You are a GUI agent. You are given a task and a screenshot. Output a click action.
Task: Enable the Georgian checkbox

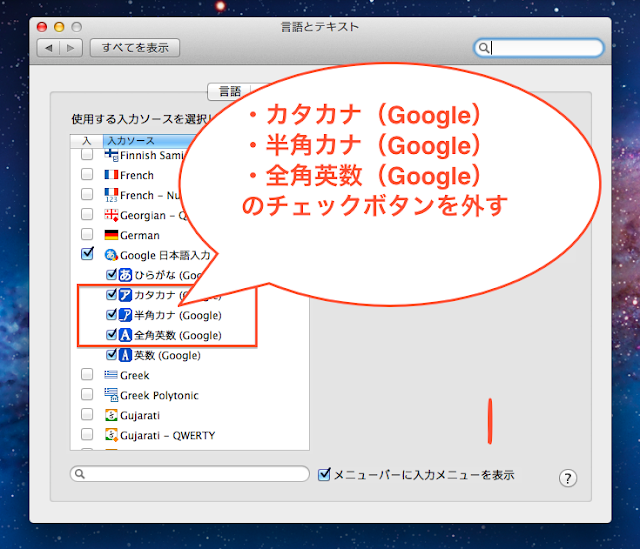pyautogui.click(x=87, y=214)
